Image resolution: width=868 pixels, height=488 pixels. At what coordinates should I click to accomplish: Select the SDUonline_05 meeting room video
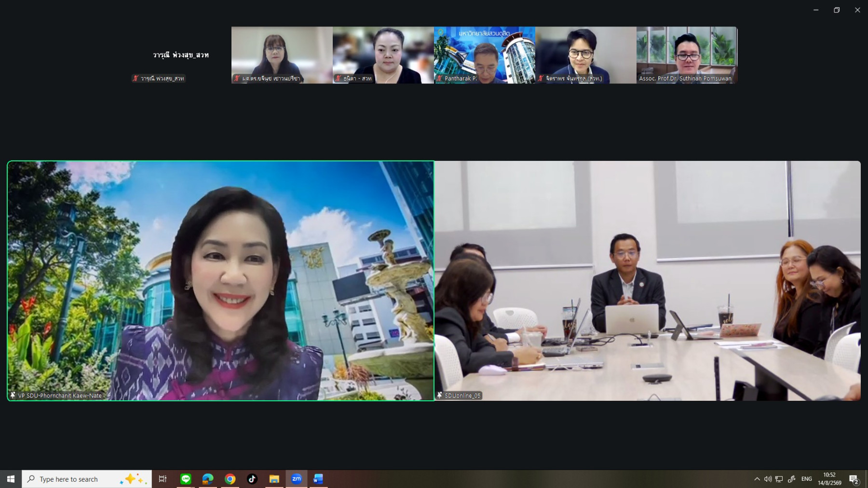[648, 281]
